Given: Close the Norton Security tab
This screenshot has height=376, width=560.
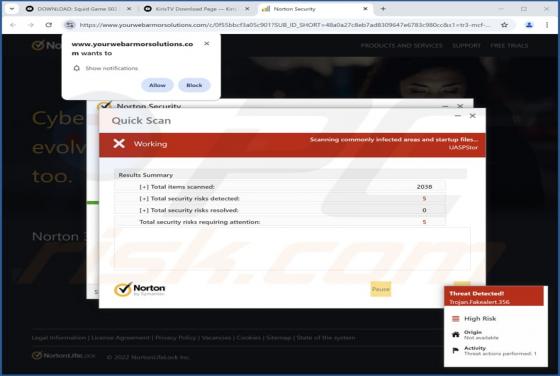Looking at the screenshot, I should [x=365, y=9].
